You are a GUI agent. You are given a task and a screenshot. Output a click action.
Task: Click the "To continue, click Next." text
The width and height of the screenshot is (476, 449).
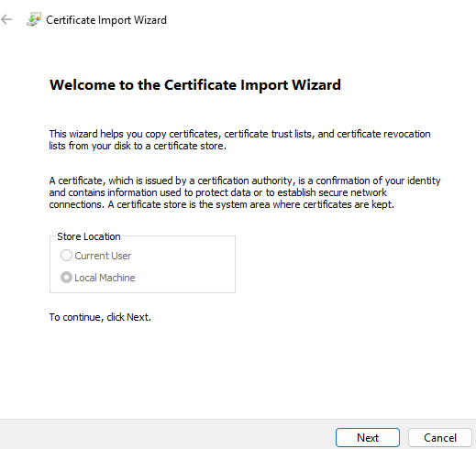pyautogui.click(x=100, y=317)
